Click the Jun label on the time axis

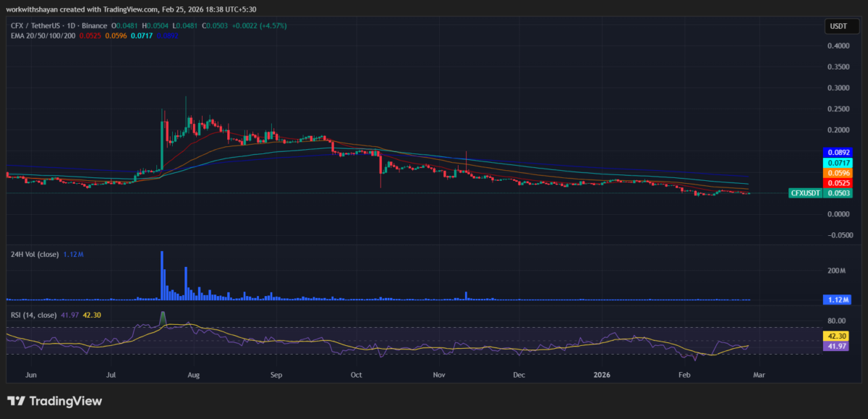pos(31,375)
